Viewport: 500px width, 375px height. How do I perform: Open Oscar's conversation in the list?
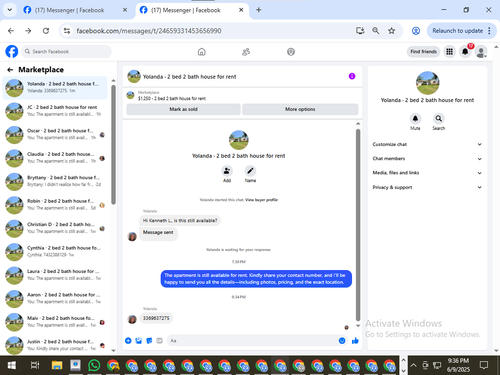[x=55, y=134]
